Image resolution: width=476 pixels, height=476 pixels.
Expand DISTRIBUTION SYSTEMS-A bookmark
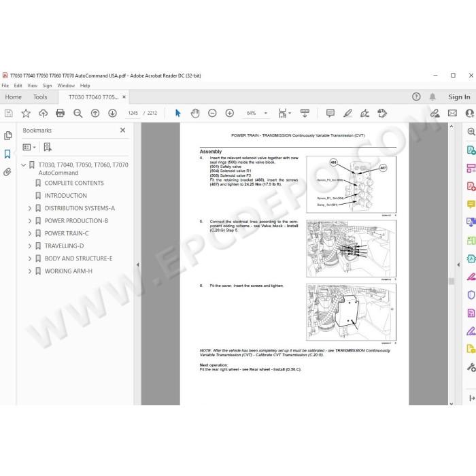pyautogui.click(x=30, y=208)
